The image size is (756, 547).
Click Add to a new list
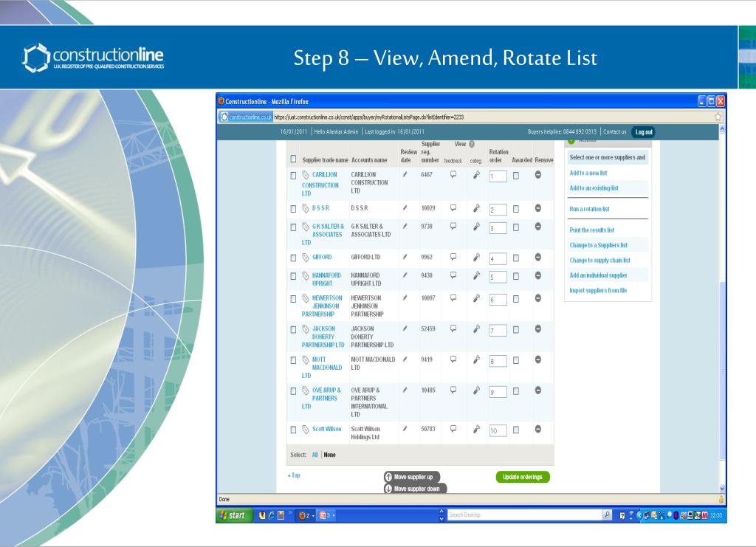[x=588, y=173]
